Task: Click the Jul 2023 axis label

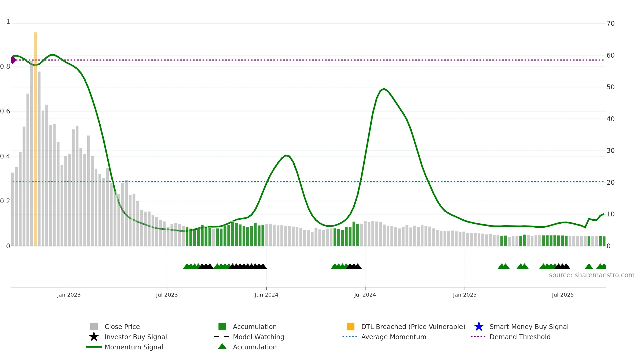Action: pos(167,295)
